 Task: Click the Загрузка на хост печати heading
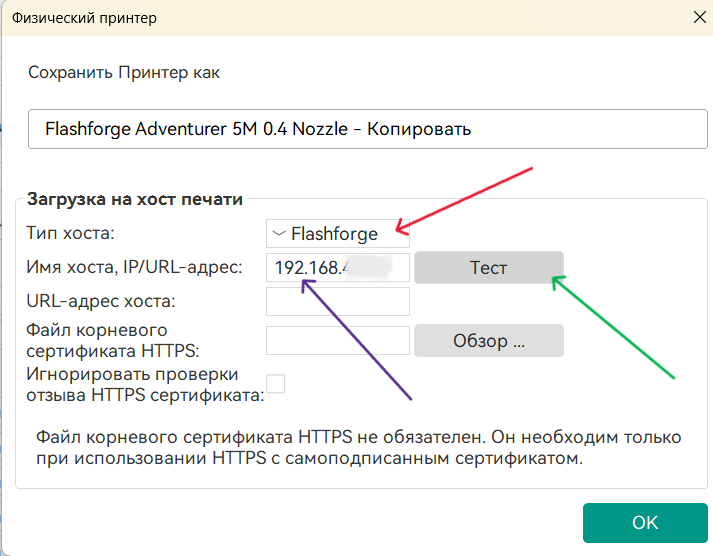point(135,199)
